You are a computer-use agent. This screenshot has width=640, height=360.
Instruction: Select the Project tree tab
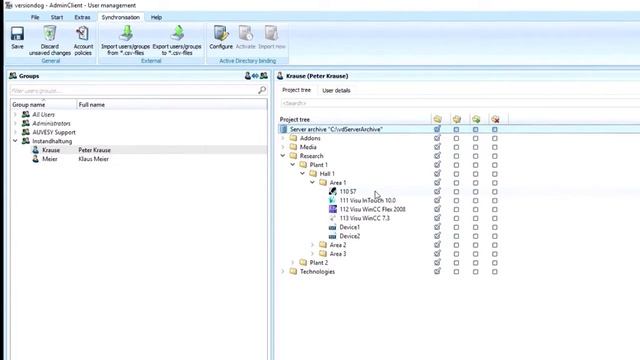tap(296, 90)
